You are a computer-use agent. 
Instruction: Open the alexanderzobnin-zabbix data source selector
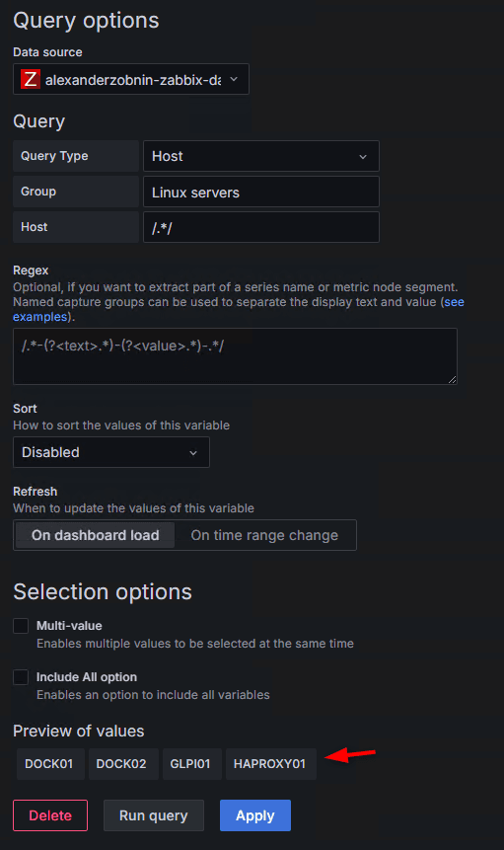point(131,79)
